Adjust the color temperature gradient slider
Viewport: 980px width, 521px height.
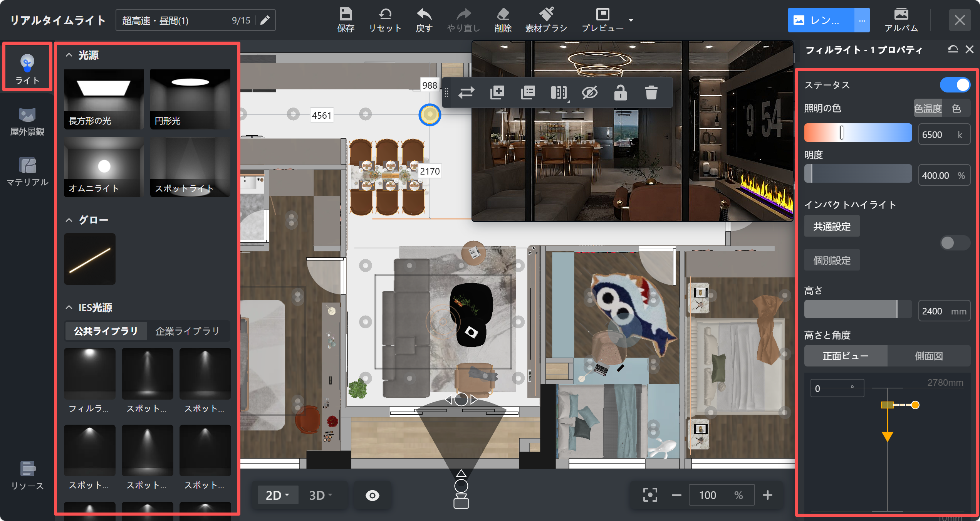pos(858,133)
